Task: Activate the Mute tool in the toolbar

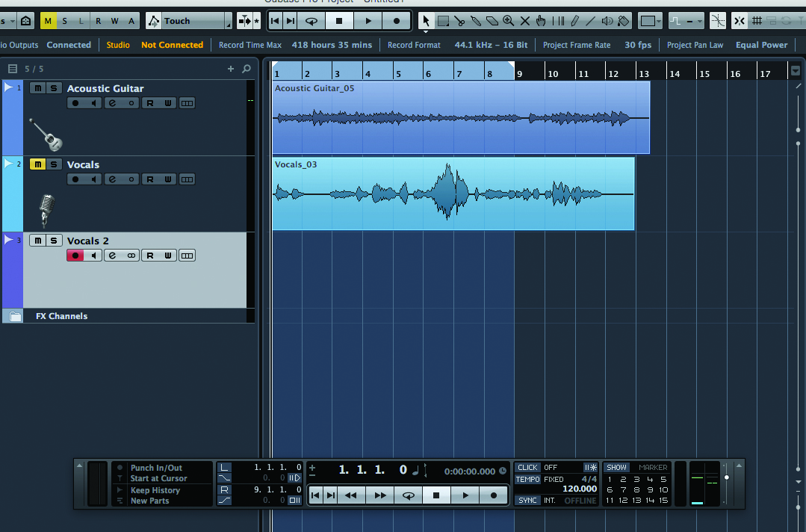Action: tap(525, 20)
